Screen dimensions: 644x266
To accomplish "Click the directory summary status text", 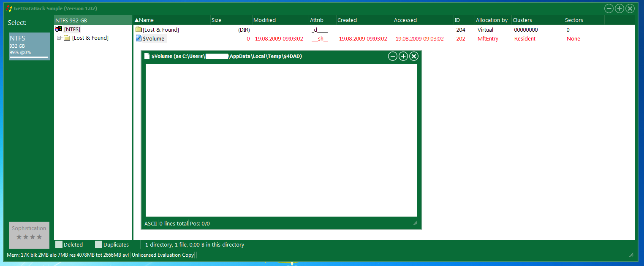I will click(195, 244).
